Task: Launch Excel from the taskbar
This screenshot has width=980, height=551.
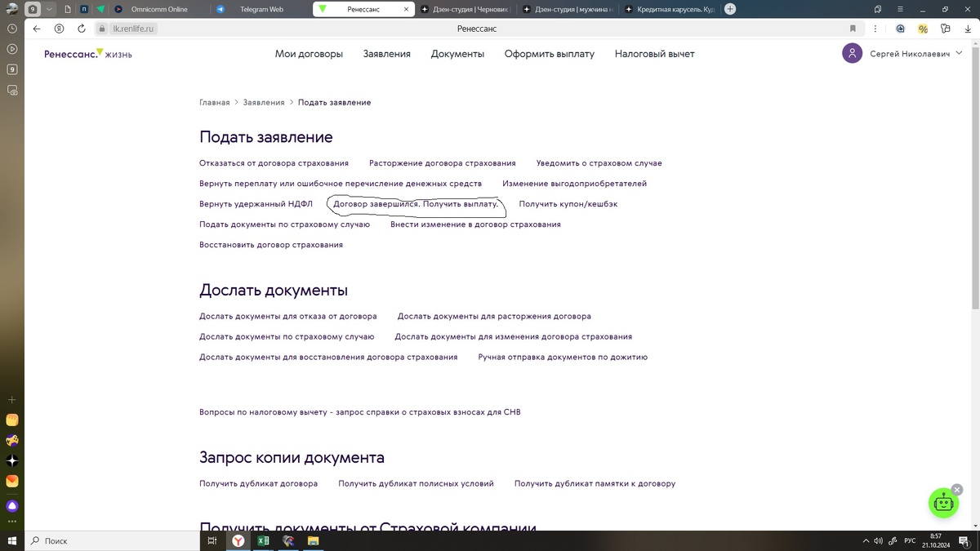Action: click(x=263, y=540)
